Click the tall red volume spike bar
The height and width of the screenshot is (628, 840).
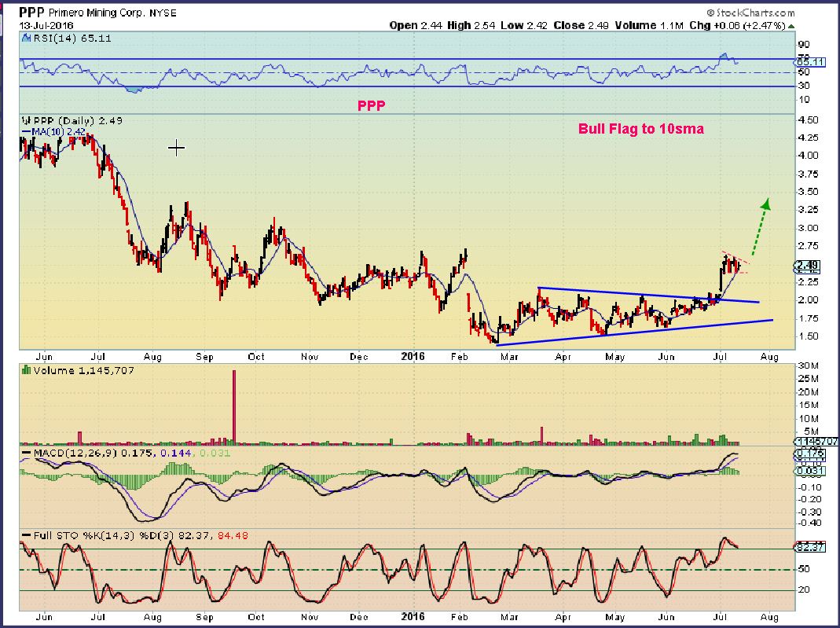click(234, 407)
